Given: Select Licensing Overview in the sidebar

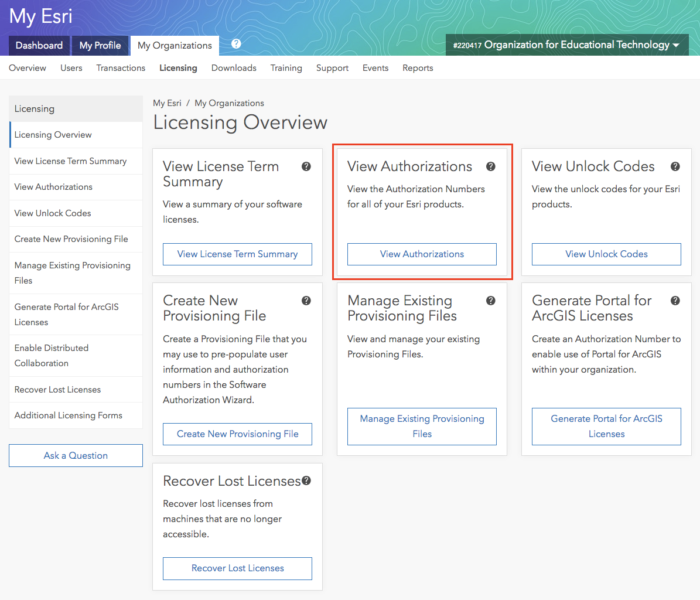Looking at the screenshot, I should tap(76, 135).
